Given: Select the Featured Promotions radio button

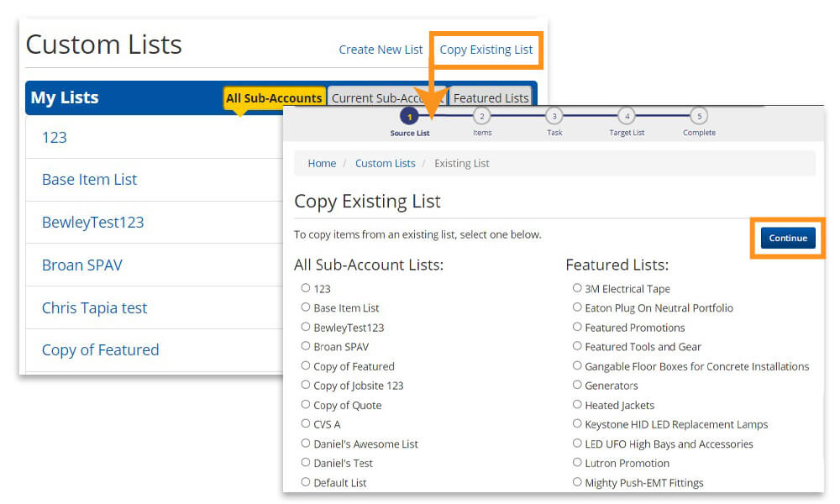Looking at the screenshot, I should click(577, 327).
